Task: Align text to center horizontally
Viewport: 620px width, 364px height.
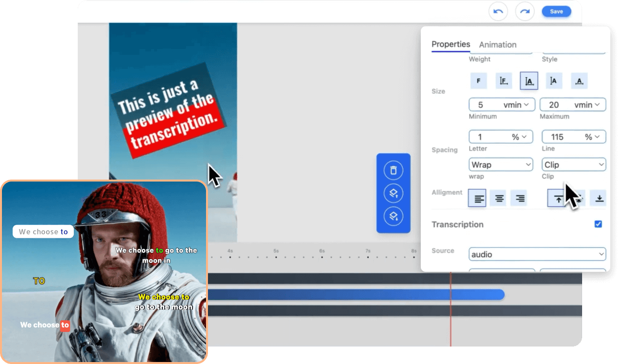Action: point(499,198)
